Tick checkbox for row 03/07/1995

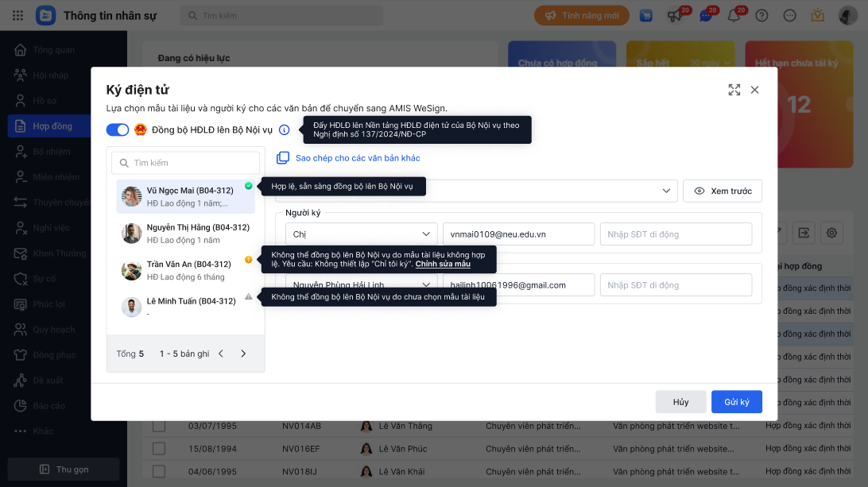(159, 426)
